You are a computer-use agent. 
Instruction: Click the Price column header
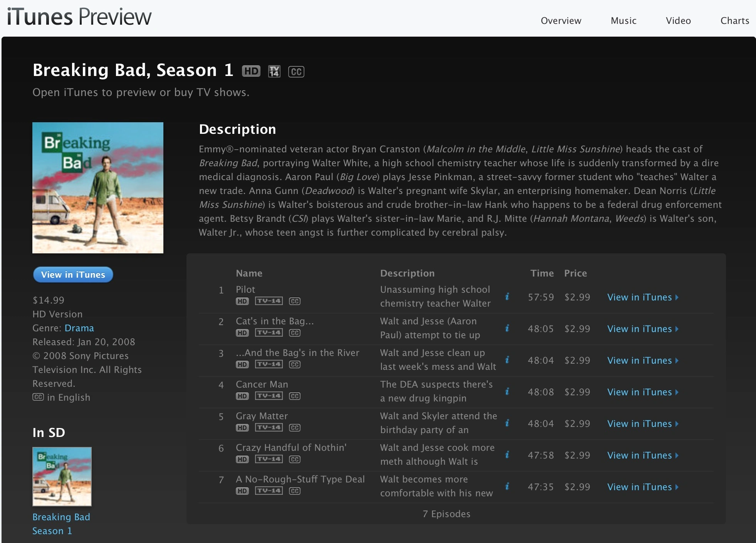(x=576, y=273)
